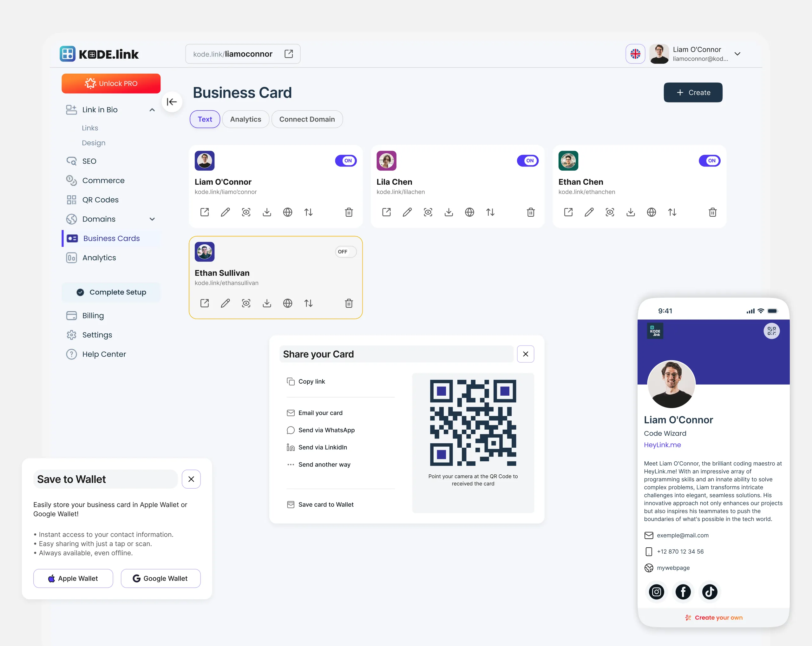
Task: Switch language with UK flag icon
Action: pos(635,54)
